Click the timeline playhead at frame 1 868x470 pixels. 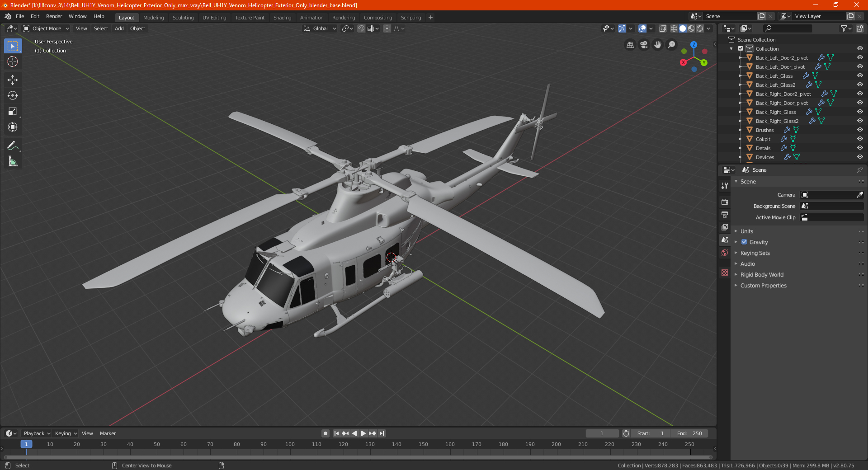pos(26,444)
